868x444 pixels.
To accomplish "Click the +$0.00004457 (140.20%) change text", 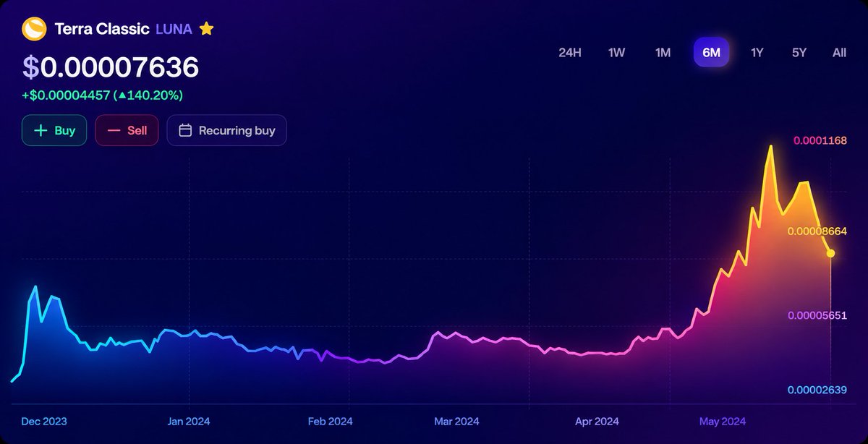I will [x=102, y=95].
